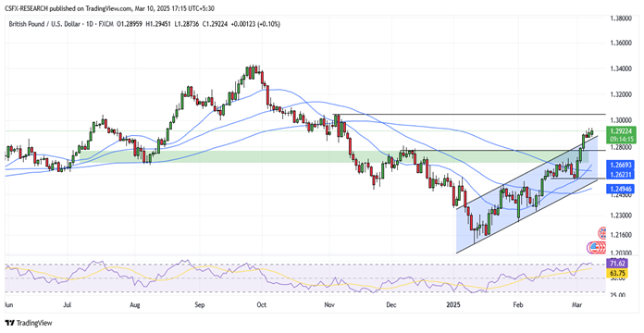Select the close value C1.29224 in legend
The height and width of the screenshot is (333, 644).
(215, 24)
